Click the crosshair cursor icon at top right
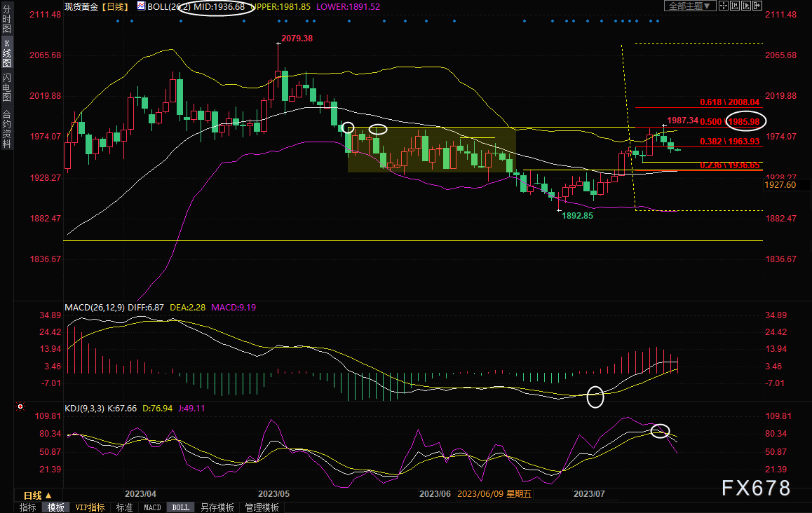This screenshot has width=812, height=513. (724, 6)
